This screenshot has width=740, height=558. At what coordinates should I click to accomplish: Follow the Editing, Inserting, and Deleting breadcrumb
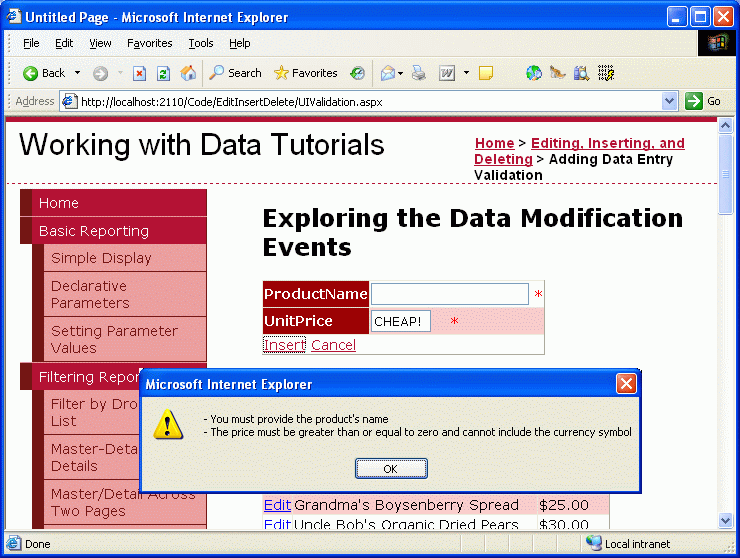click(x=579, y=151)
